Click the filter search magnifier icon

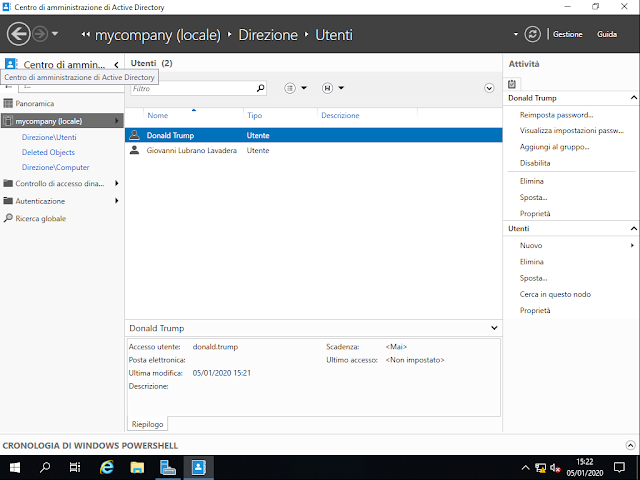click(260, 88)
